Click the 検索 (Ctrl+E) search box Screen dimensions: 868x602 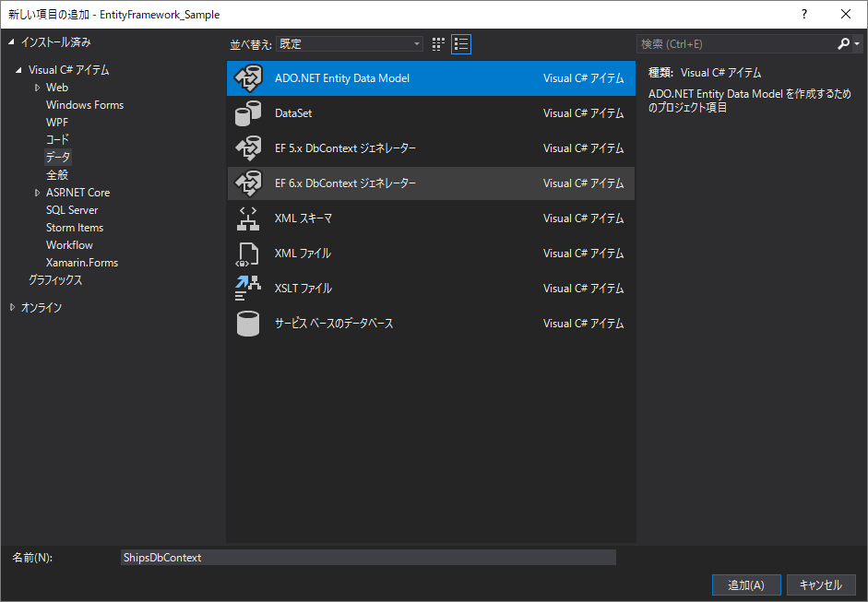[736, 43]
